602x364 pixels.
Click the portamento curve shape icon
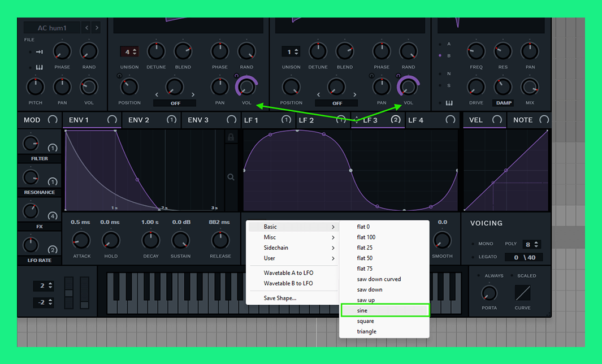(522, 293)
